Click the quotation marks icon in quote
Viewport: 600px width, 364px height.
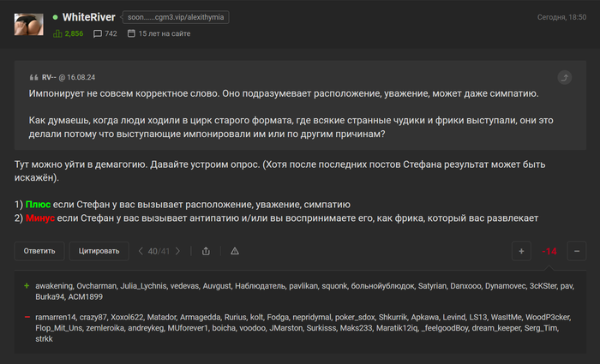pyautogui.click(x=33, y=78)
